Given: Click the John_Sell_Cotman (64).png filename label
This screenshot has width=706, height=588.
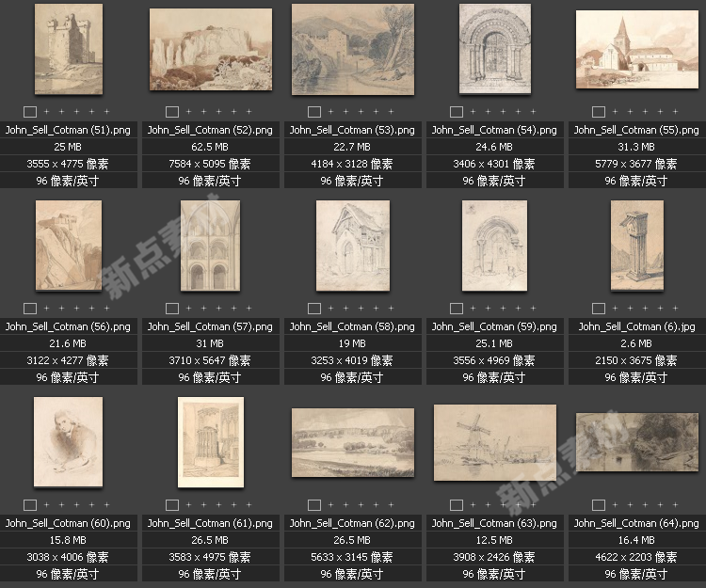Looking at the screenshot, I should pyautogui.click(x=636, y=523).
